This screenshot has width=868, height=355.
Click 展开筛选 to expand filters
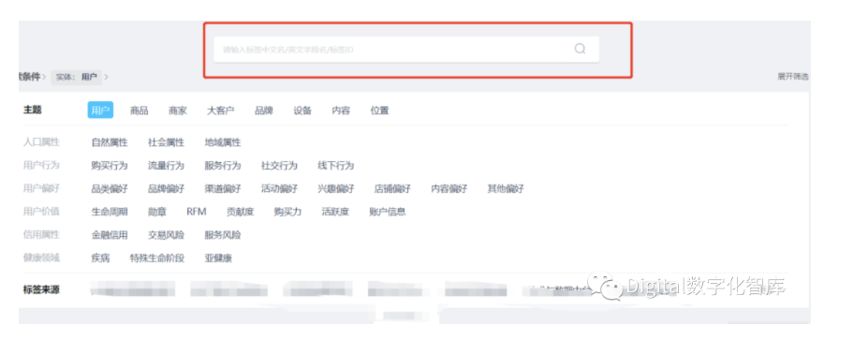pyautogui.click(x=793, y=77)
